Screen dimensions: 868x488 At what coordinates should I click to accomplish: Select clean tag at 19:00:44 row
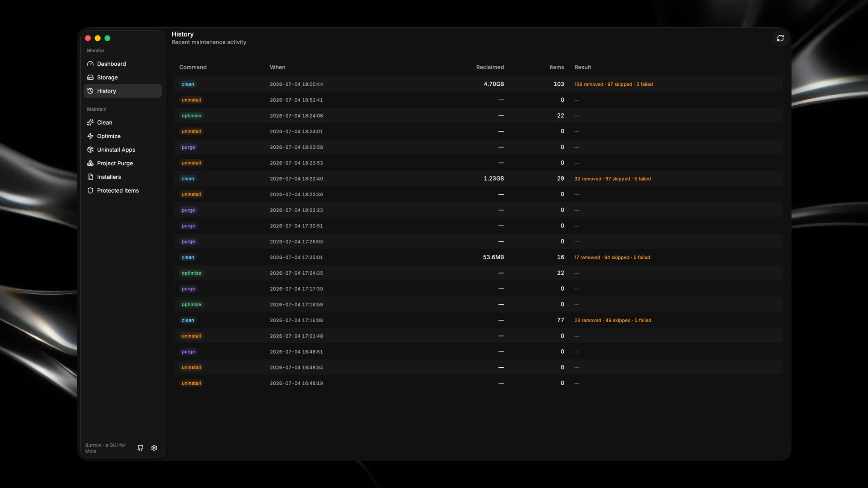point(188,84)
